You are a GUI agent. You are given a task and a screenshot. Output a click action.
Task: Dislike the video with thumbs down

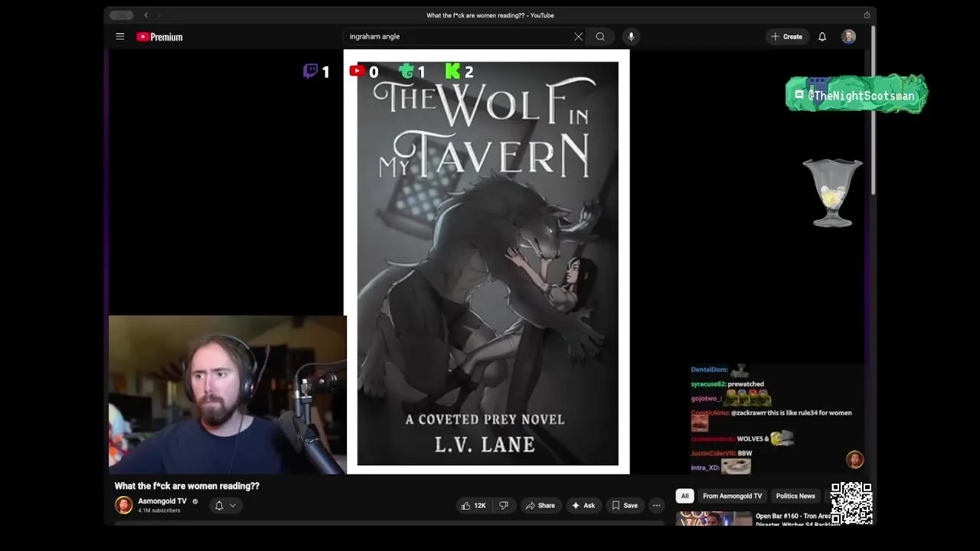pyautogui.click(x=504, y=505)
